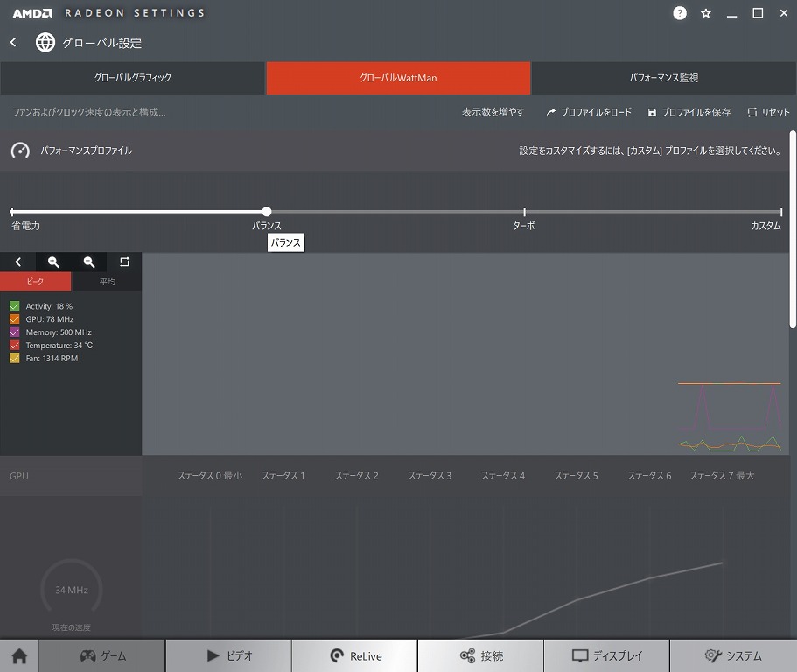Screen dimensions: 797x672
Task: Click the ステータス 7 最大 label
Action: point(722,476)
